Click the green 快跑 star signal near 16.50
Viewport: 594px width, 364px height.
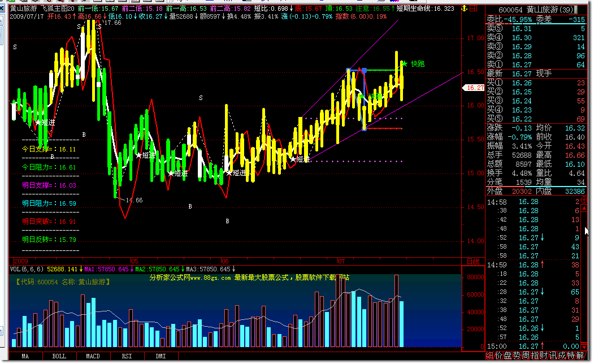[414, 64]
